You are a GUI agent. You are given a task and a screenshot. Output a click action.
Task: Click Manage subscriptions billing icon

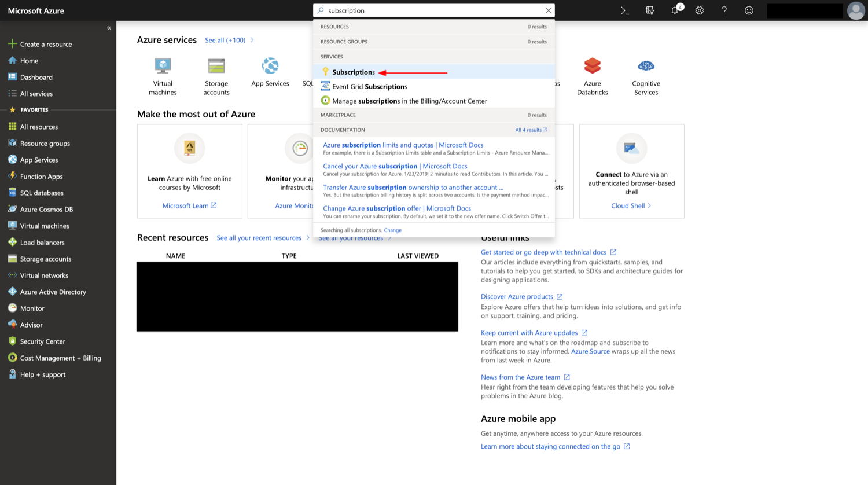pos(325,101)
